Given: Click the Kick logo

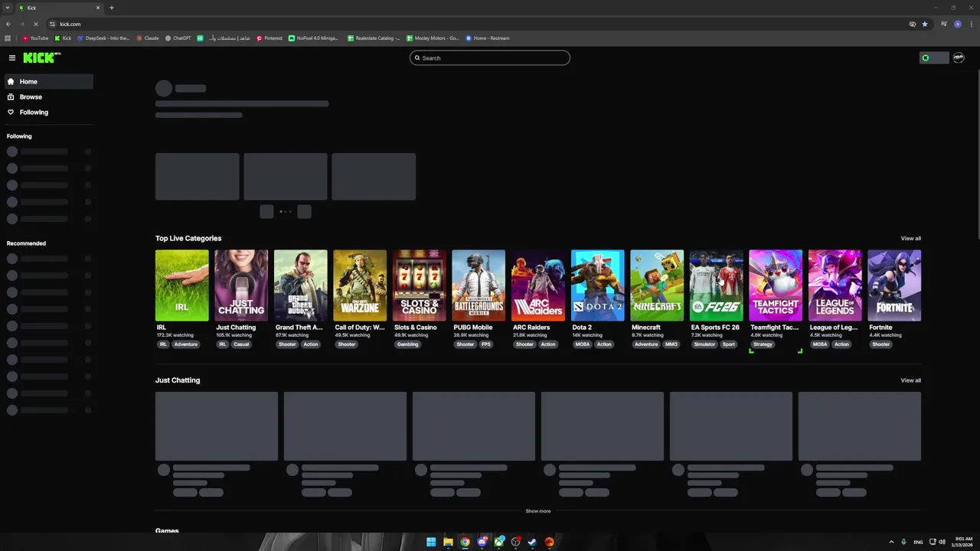Looking at the screenshot, I should click(x=41, y=57).
